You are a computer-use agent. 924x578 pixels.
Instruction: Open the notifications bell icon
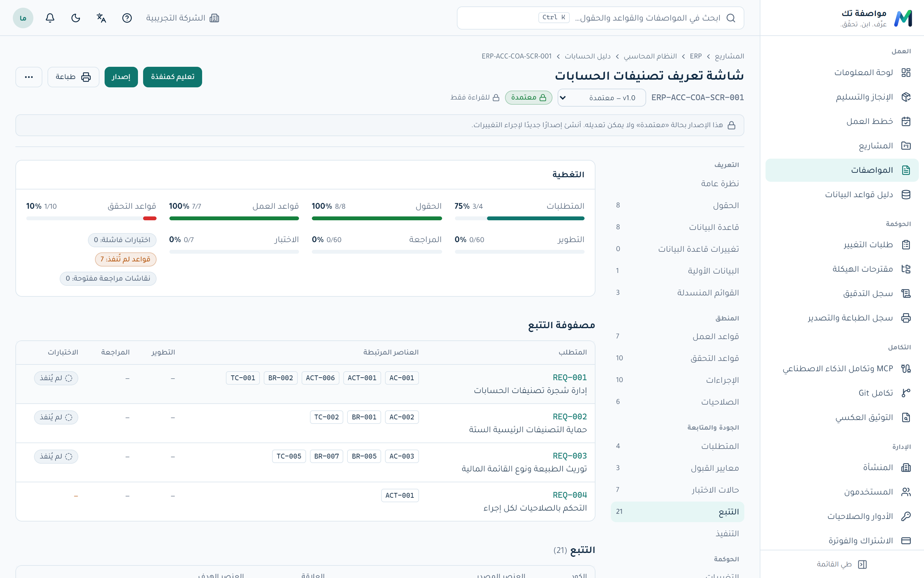(x=50, y=18)
